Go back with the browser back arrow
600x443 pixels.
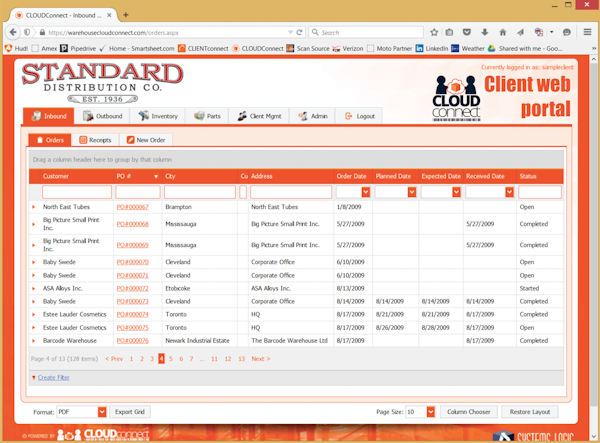(x=13, y=32)
